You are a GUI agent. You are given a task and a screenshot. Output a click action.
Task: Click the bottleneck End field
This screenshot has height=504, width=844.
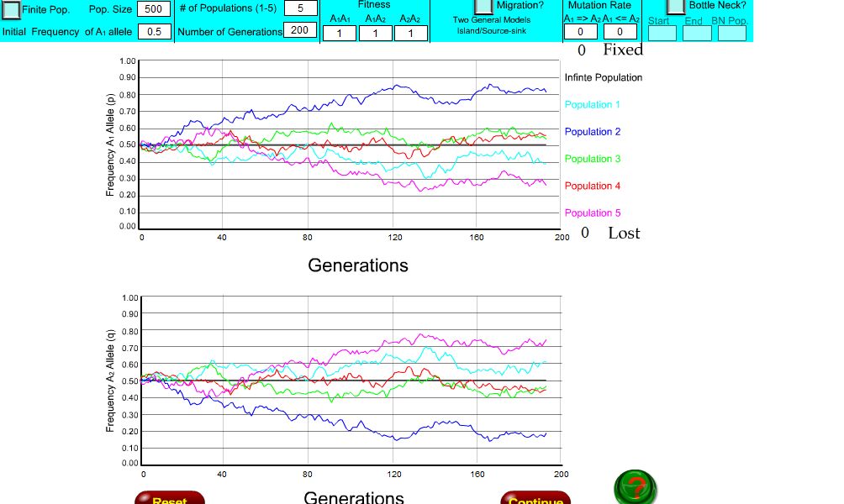point(697,32)
